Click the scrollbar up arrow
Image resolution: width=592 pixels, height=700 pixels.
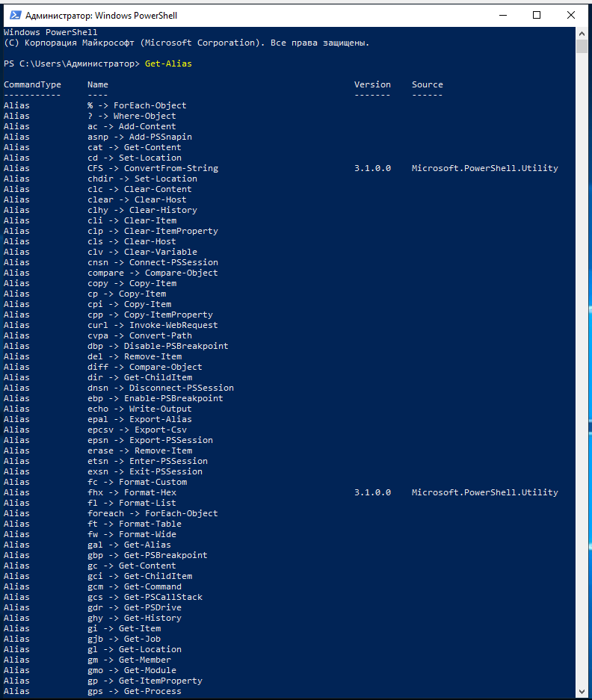[x=582, y=34]
